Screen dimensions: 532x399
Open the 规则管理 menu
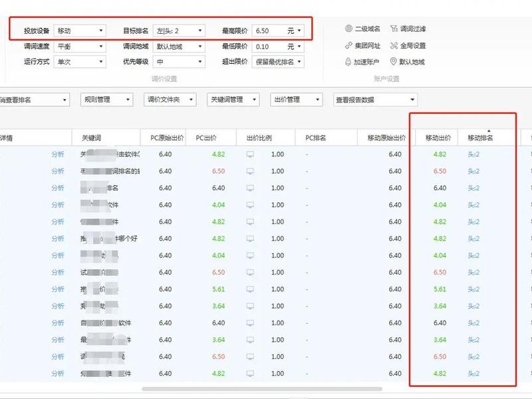(107, 99)
